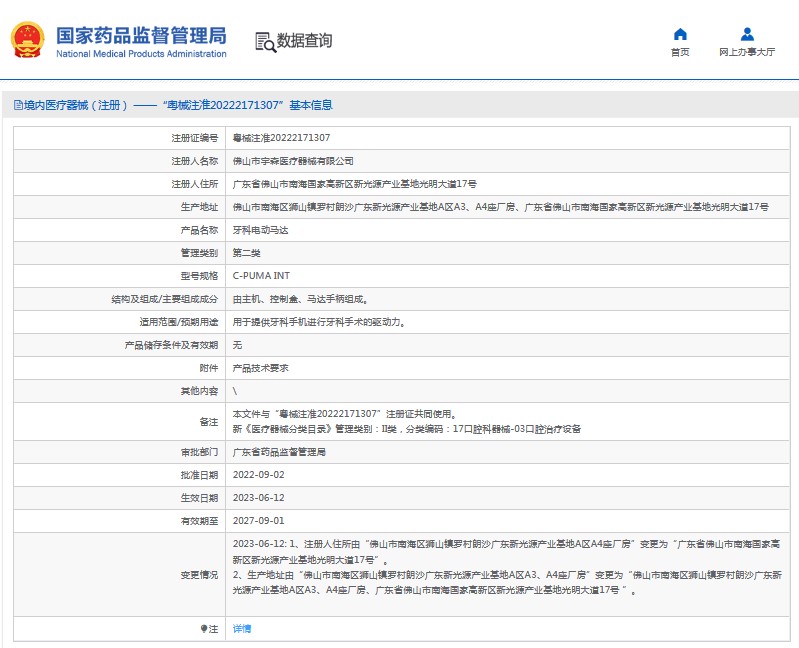This screenshot has height=648, width=799.
Task: Click the 首页 text label
Action: point(680,52)
